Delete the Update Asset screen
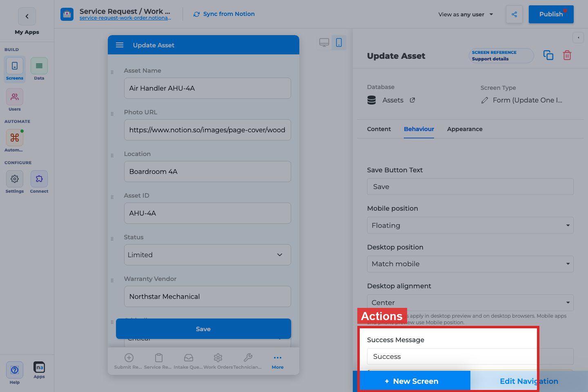The height and width of the screenshot is (392, 588). pos(567,55)
